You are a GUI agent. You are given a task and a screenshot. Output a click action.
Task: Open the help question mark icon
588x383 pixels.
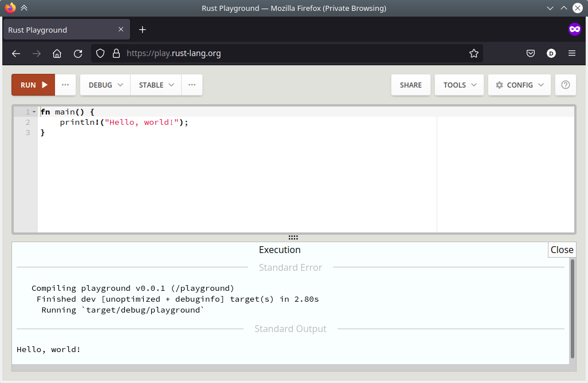(x=566, y=85)
